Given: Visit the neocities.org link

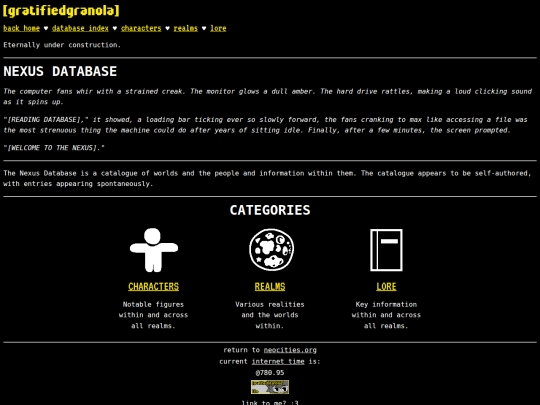Looking at the screenshot, I should coord(290,350).
